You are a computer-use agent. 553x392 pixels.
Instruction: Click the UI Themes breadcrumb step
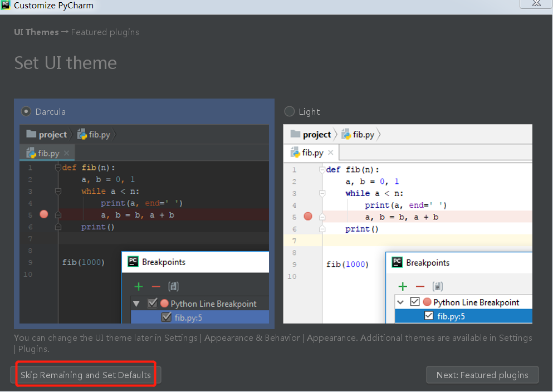36,32
